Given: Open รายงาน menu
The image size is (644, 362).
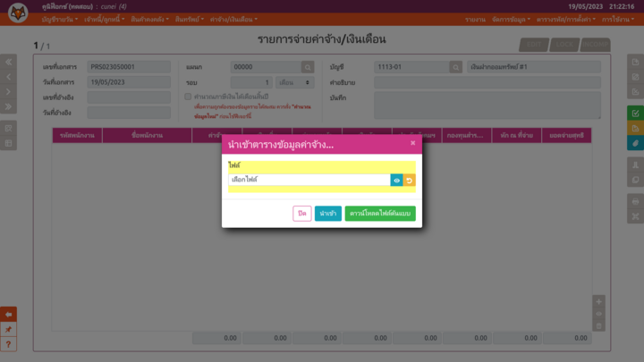Looking at the screenshot, I should 475,20.
